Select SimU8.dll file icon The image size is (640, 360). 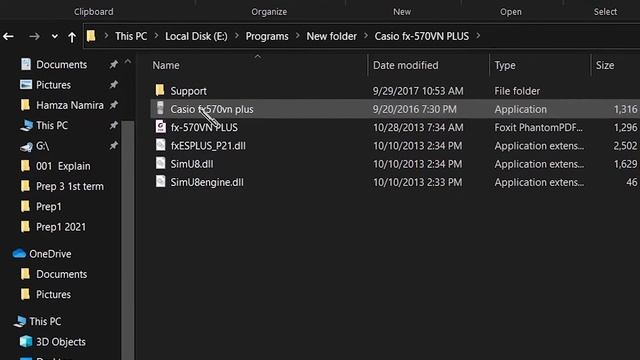pyautogui.click(x=160, y=164)
